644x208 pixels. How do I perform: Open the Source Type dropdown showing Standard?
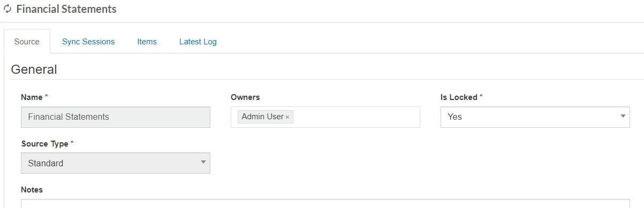pyautogui.click(x=116, y=163)
